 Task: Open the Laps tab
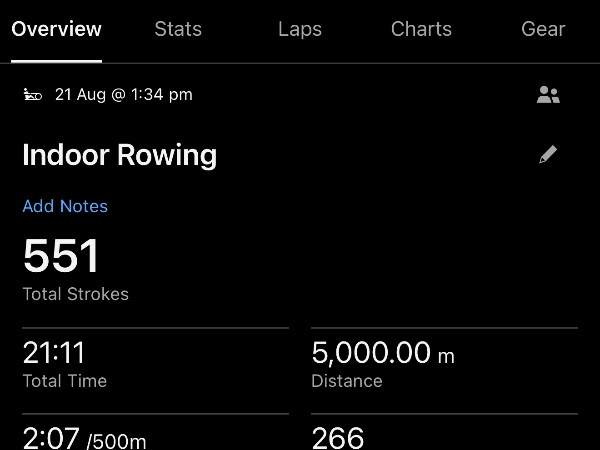[x=300, y=29]
